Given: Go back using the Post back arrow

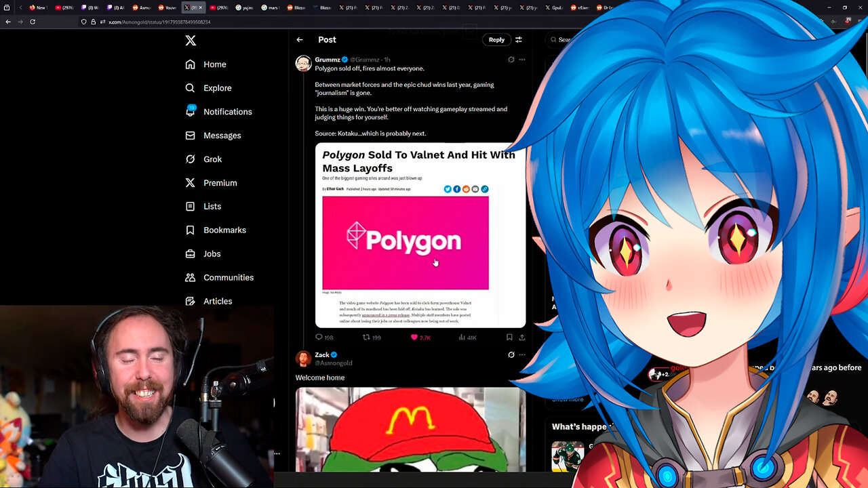Looking at the screenshot, I should pos(300,40).
